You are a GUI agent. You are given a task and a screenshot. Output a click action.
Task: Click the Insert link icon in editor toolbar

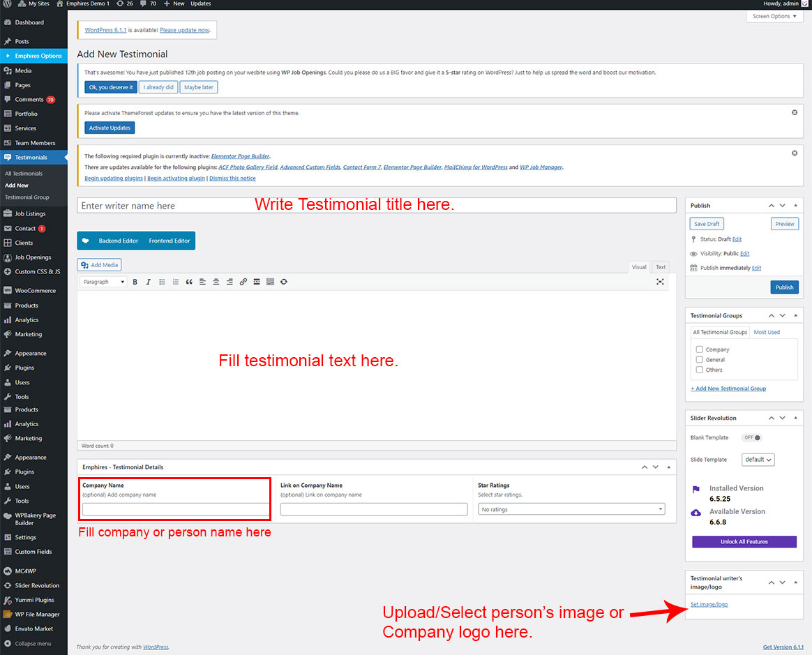click(x=243, y=282)
